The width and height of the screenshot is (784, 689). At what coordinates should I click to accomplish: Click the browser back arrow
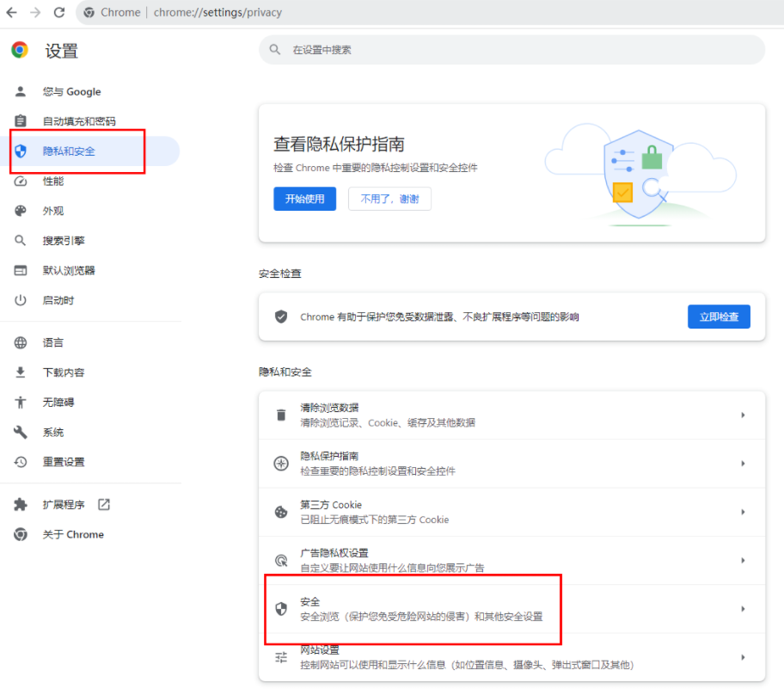tap(11, 12)
